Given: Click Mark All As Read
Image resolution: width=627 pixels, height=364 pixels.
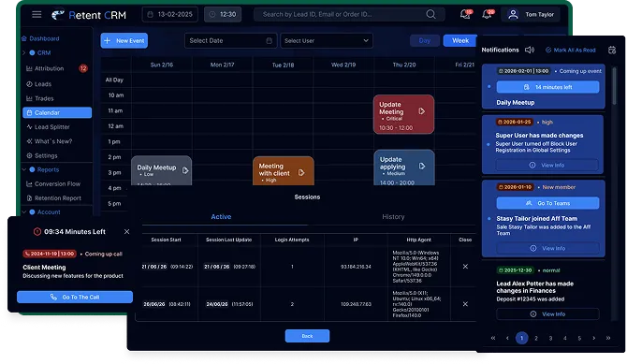Looking at the screenshot, I should pos(571,50).
